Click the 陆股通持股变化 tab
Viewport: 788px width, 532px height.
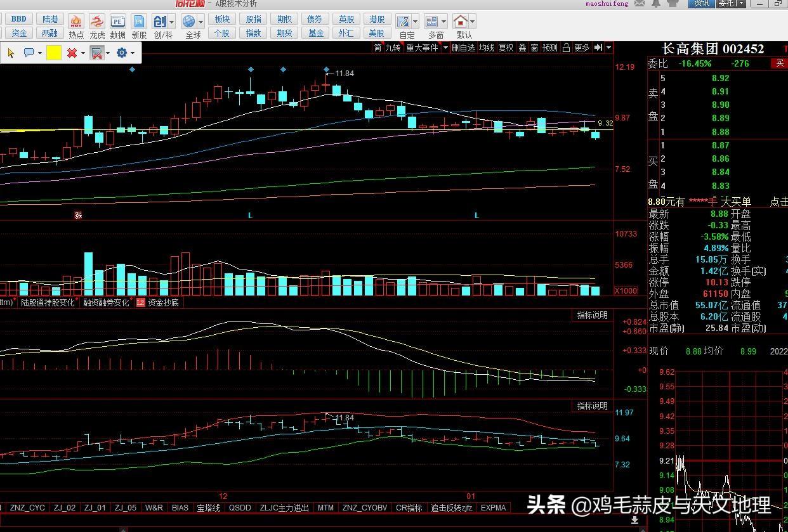[x=48, y=303]
